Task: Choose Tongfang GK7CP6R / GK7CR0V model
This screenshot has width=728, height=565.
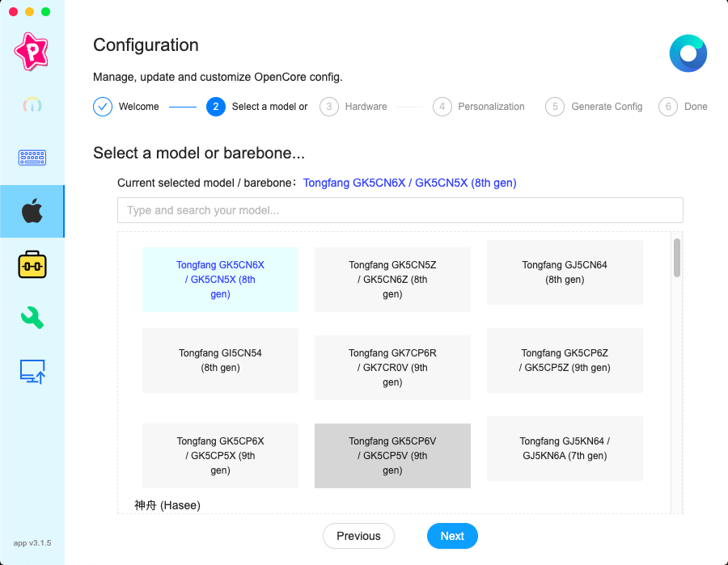Action: (x=392, y=368)
